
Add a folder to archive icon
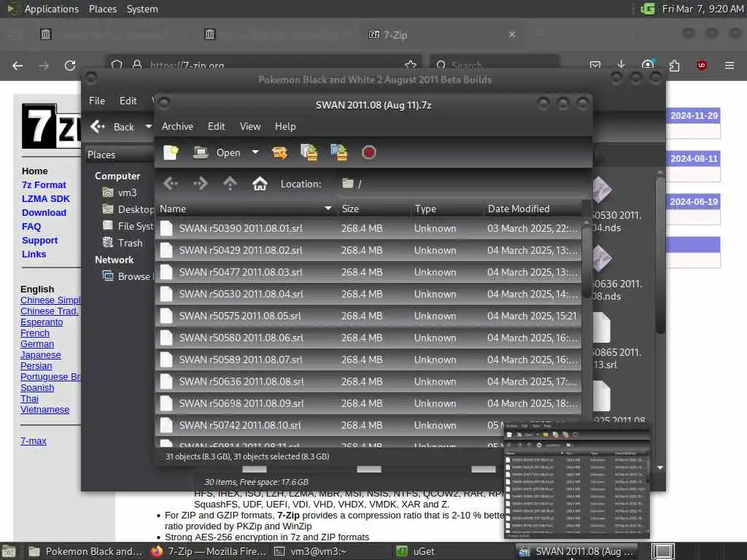[x=339, y=152]
